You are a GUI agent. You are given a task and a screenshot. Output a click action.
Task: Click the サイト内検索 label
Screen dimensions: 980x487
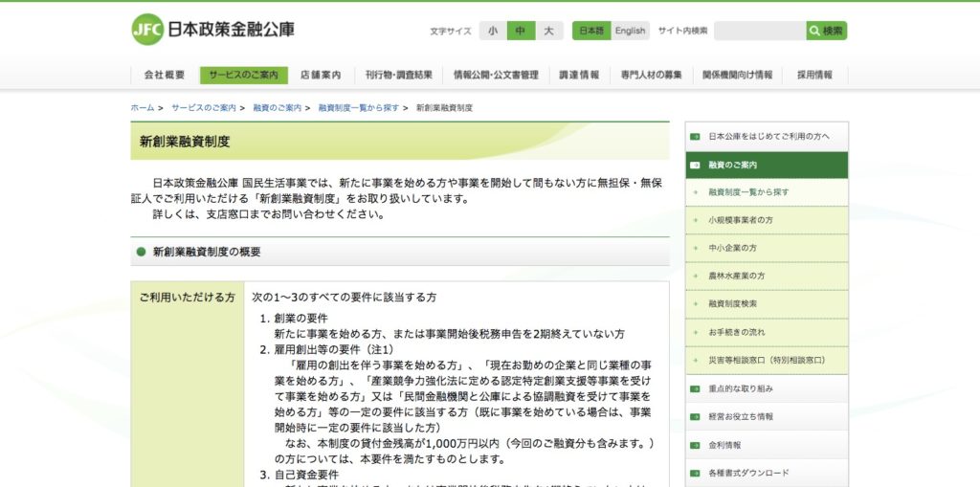(682, 31)
